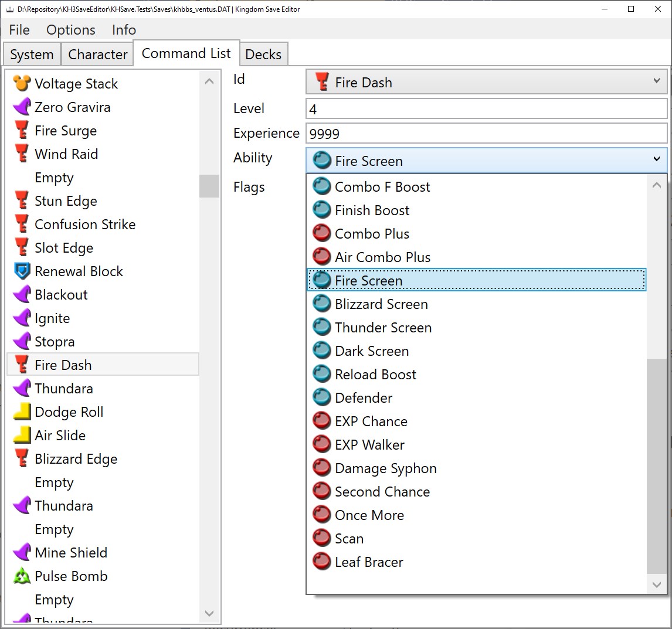Select Once More ability option

[476, 515]
